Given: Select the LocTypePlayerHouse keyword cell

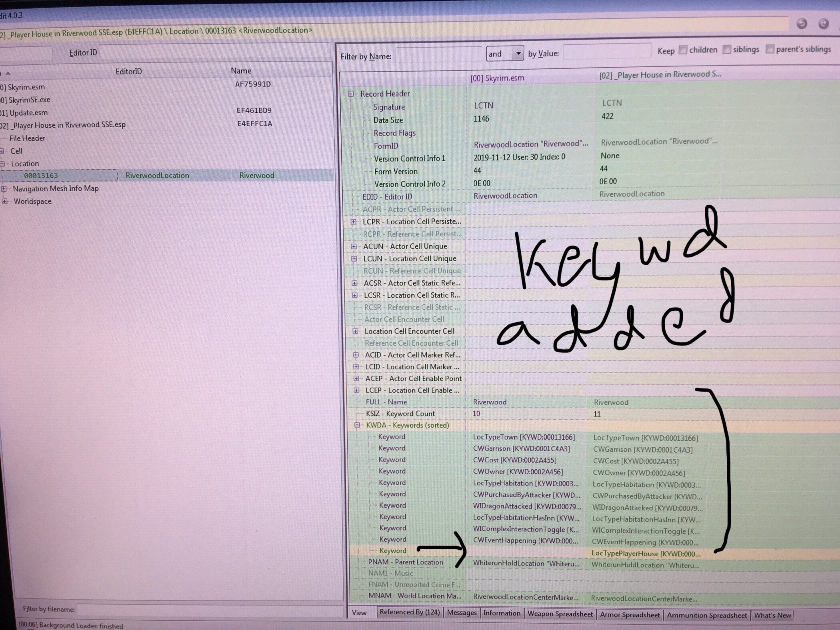Looking at the screenshot, I should tap(646, 554).
